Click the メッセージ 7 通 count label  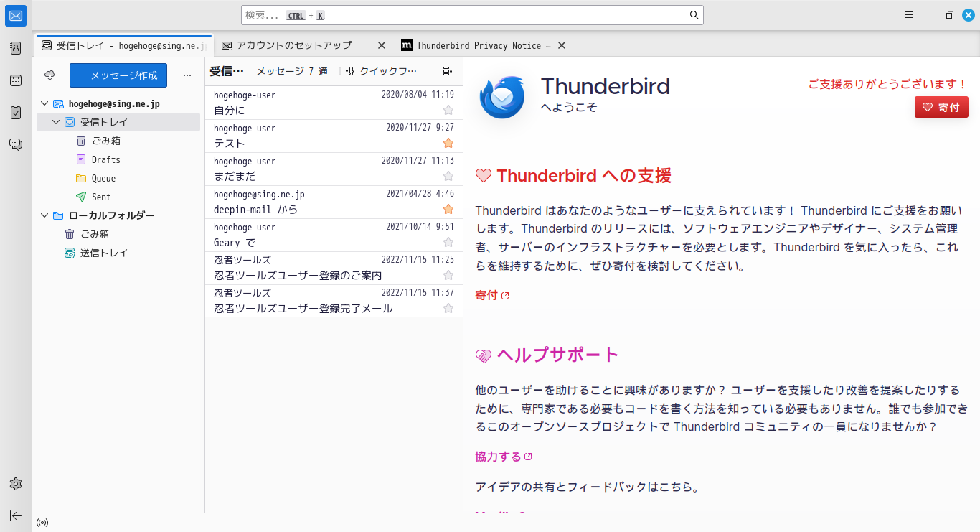click(x=292, y=71)
